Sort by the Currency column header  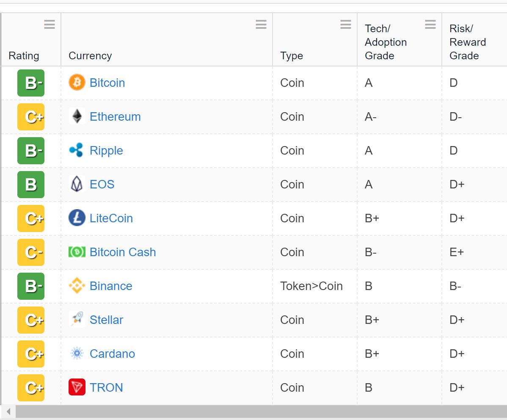pos(90,55)
